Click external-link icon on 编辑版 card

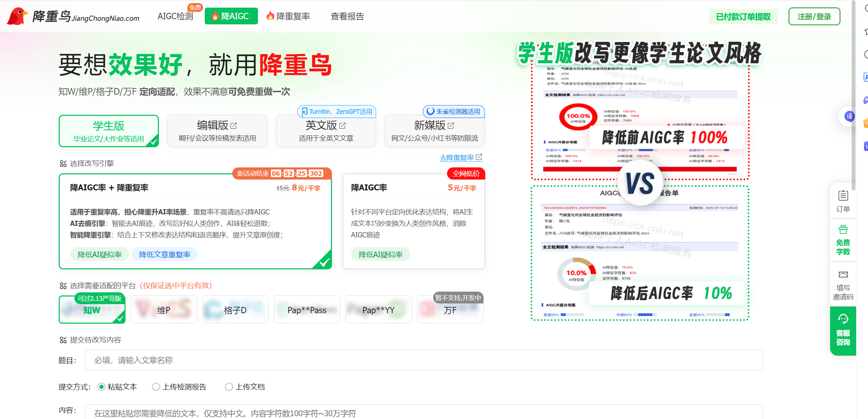click(x=234, y=126)
